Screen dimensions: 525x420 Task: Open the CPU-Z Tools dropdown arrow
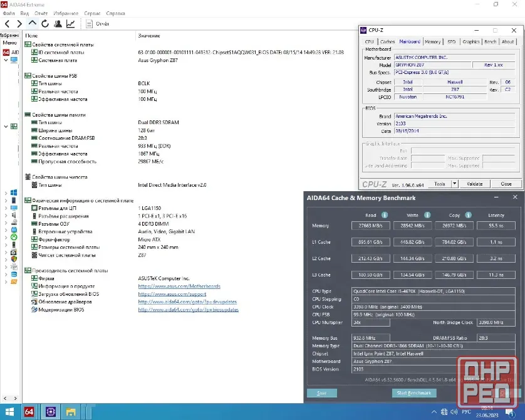click(x=454, y=184)
